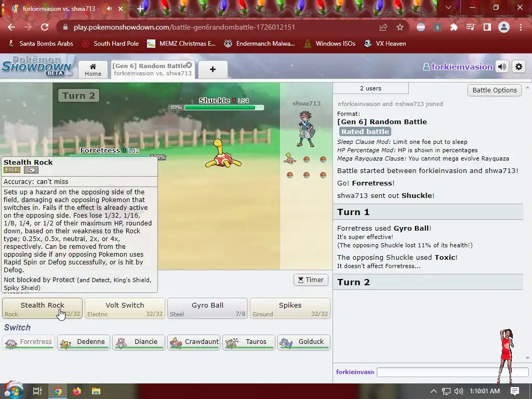Choose the Volt Switch move

tap(125, 309)
